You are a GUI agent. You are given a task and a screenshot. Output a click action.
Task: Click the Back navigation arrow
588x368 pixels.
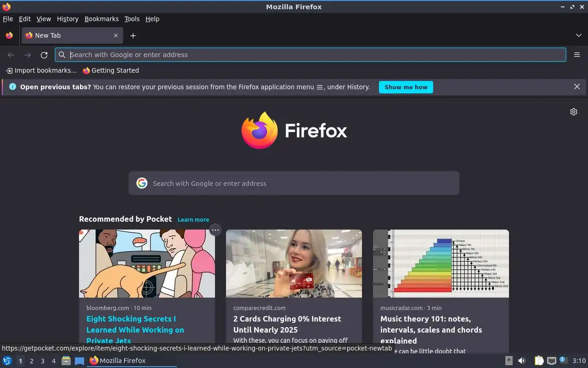tap(11, 55)
